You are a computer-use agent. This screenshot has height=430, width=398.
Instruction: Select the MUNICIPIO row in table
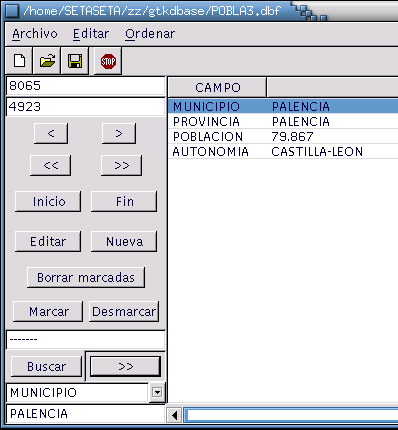[x=283, y=107]
